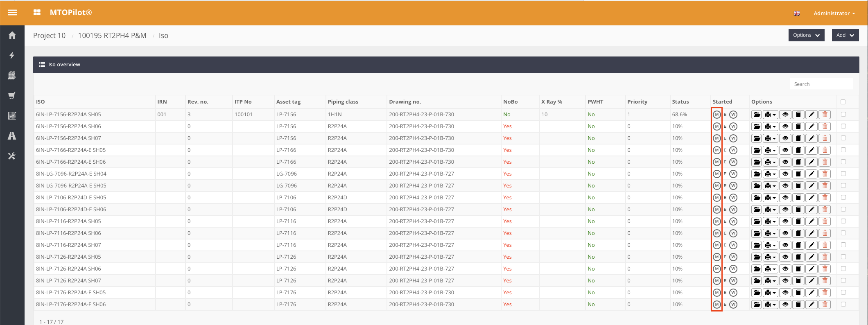Image resolution: width=868 pixels, height=325 pixels.
Task: Expand the Add dropdown button
Action: pos(845,35)
